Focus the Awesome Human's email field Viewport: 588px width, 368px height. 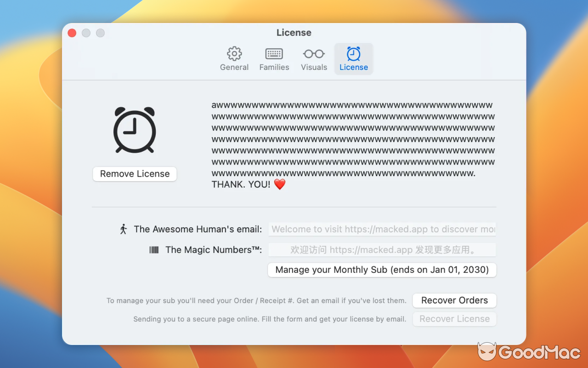click(x=382, y=229)
